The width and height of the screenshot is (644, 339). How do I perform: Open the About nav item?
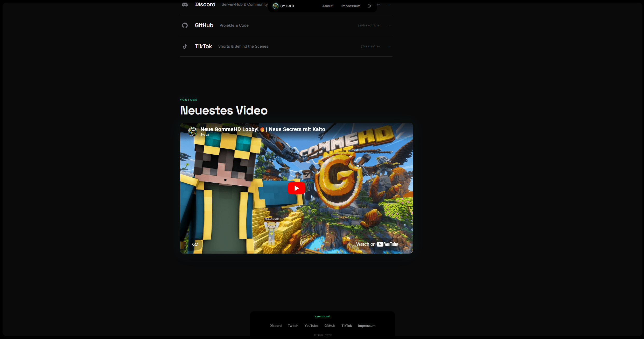(327, 6)
